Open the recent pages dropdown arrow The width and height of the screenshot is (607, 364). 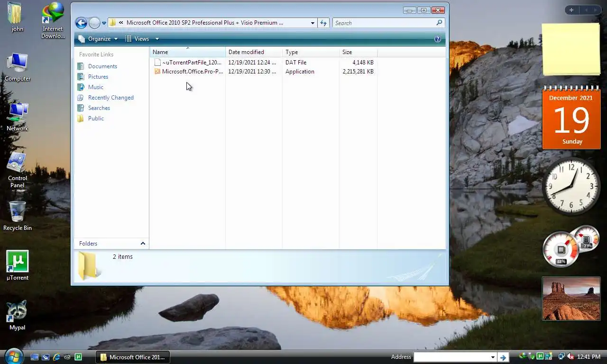coord(104,23)
